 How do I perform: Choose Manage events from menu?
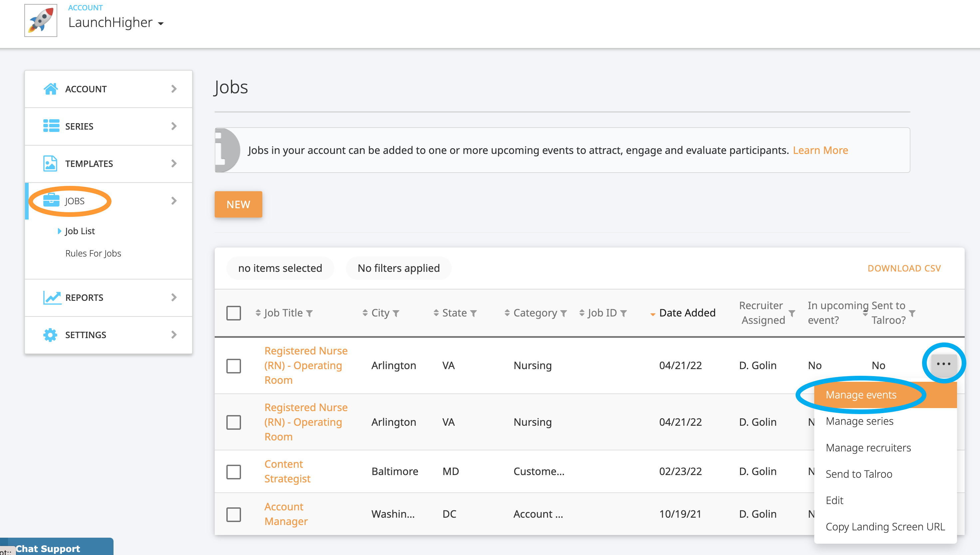click(x=885, y=395)
